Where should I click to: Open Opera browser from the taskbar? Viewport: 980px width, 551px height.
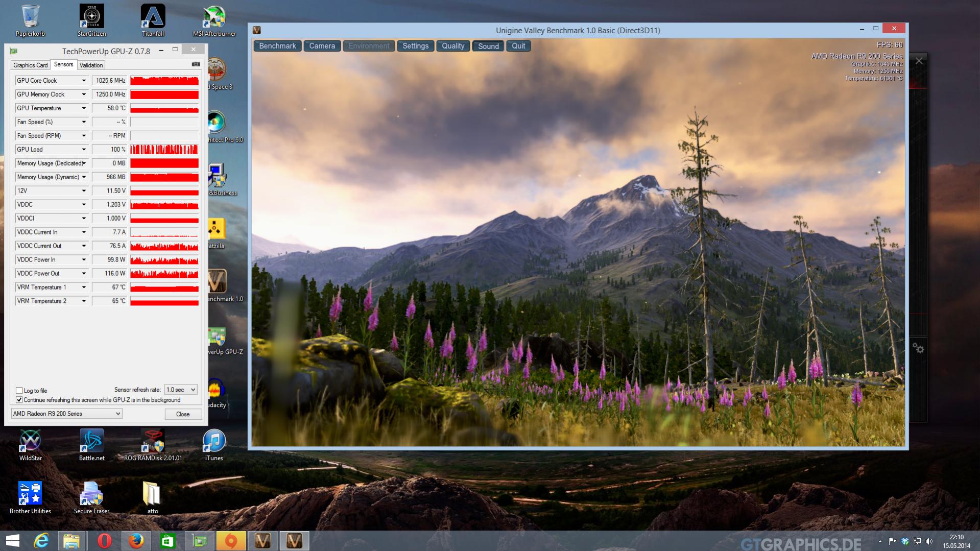[104, 541]
